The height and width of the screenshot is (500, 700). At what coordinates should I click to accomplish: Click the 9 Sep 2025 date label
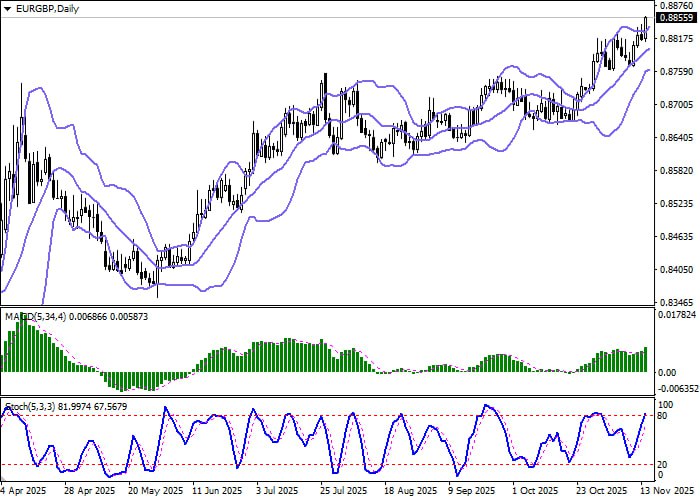pyautogui.click(x=471, y=491)
